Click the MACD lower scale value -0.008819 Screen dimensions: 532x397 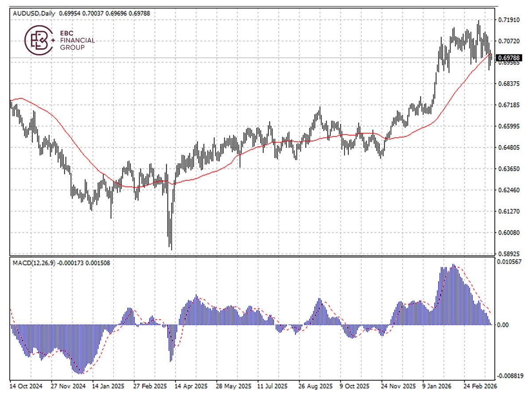click(x=509, y=376)
